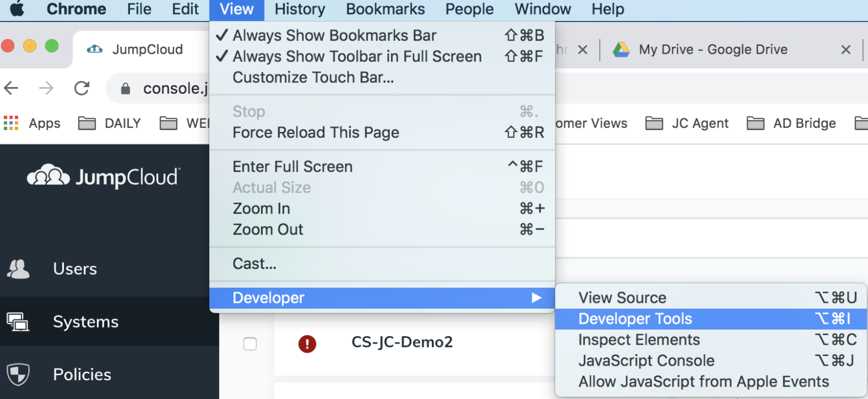Select the Users section in JumpCloud sidebar
Image resolution: width=868 pixels, height=399 pixels.
pos(74,268)
